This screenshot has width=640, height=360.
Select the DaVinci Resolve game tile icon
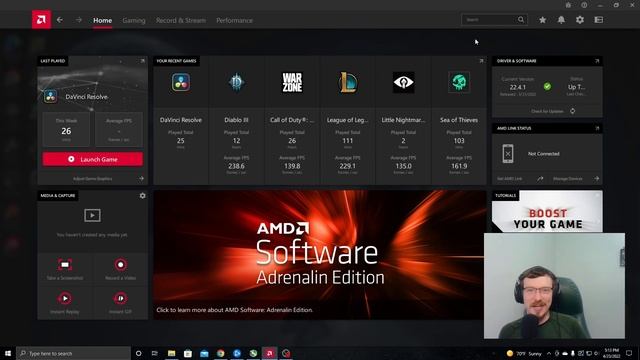(181, 82)
